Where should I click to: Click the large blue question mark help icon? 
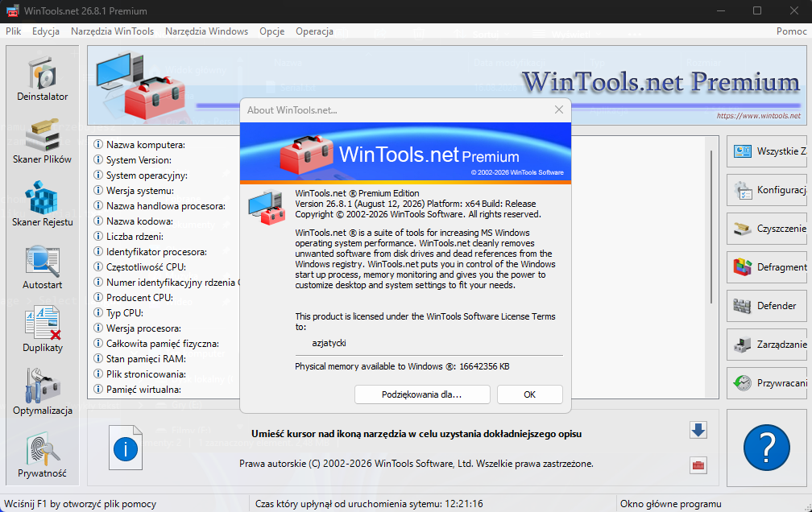tap(766, 448)
